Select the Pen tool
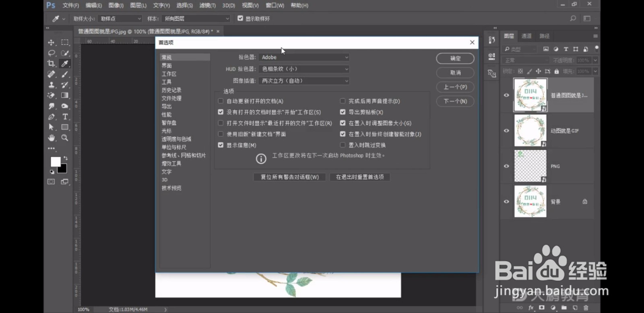 point(51,117)
